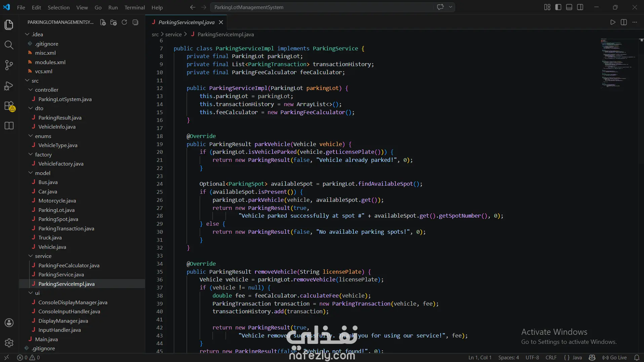Close the ParkingServiceImpl.java tab
This screenshot has width=644, height=362.
pos(221,22)
